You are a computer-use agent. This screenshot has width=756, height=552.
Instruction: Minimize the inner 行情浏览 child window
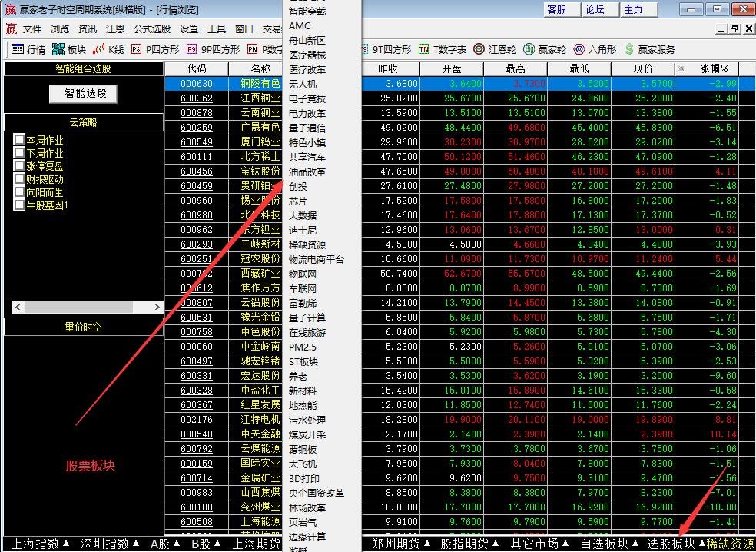pyautogui.click(x=721, y=29)
